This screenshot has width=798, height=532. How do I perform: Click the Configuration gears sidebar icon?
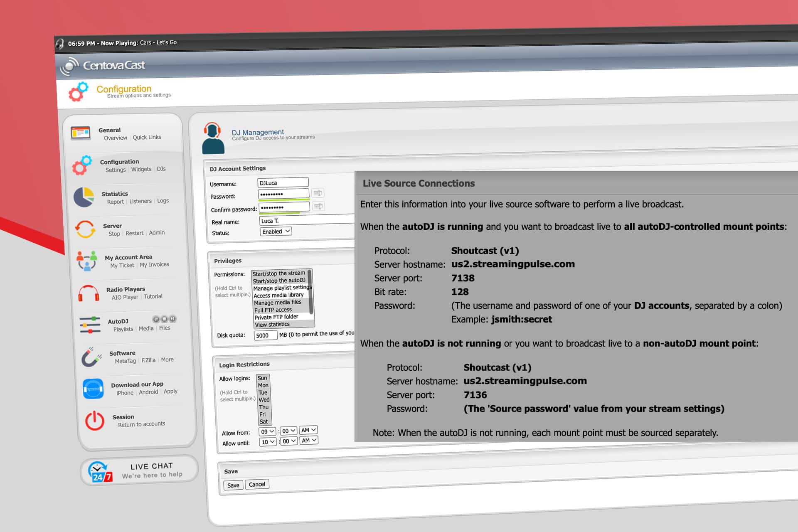[82, 165]
